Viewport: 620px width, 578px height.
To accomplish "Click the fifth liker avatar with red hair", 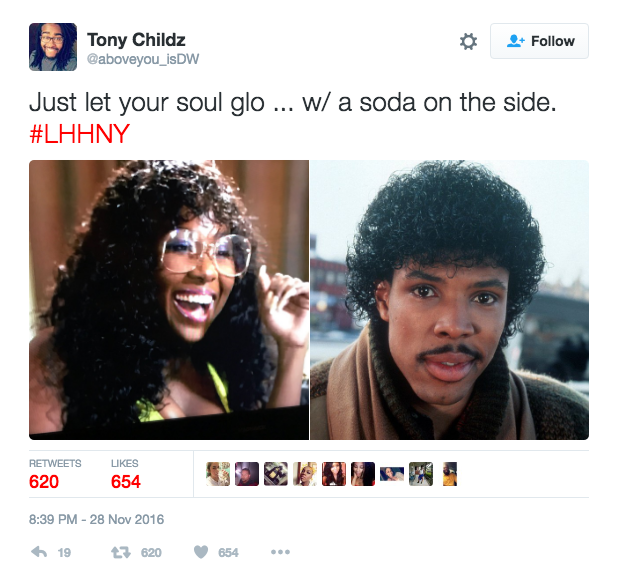I will point(334,474).
